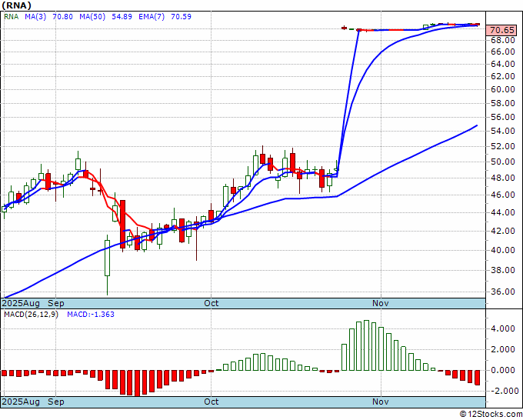Click the 60.00 price axis label
The height and width of the screenshot is (420, 523).
pyautogui.click(x=503, y=89)
